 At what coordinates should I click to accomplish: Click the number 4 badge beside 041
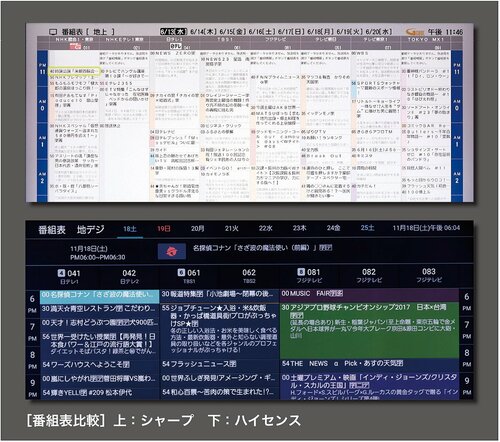[x=61, y=273]
